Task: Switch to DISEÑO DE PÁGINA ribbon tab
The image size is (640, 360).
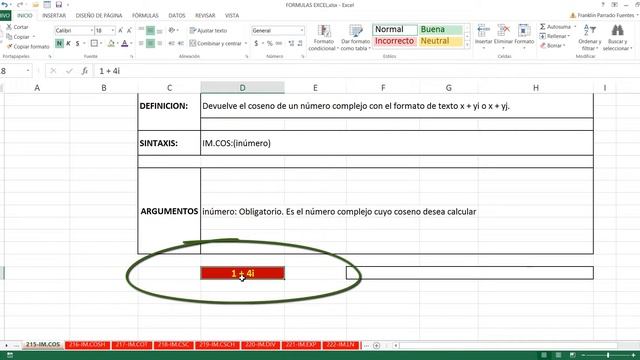Action: (99, 16)
